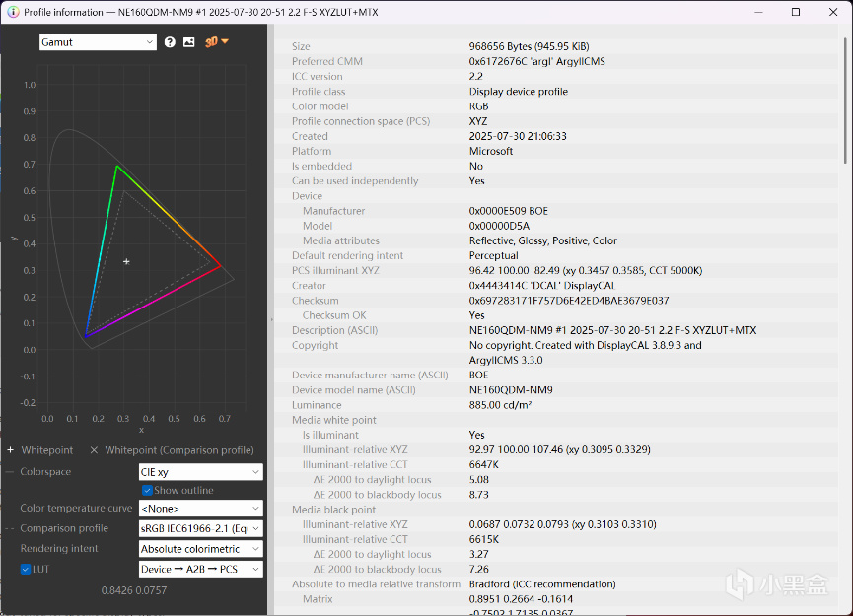
Task: Click the save image icon
Action: 188,42
